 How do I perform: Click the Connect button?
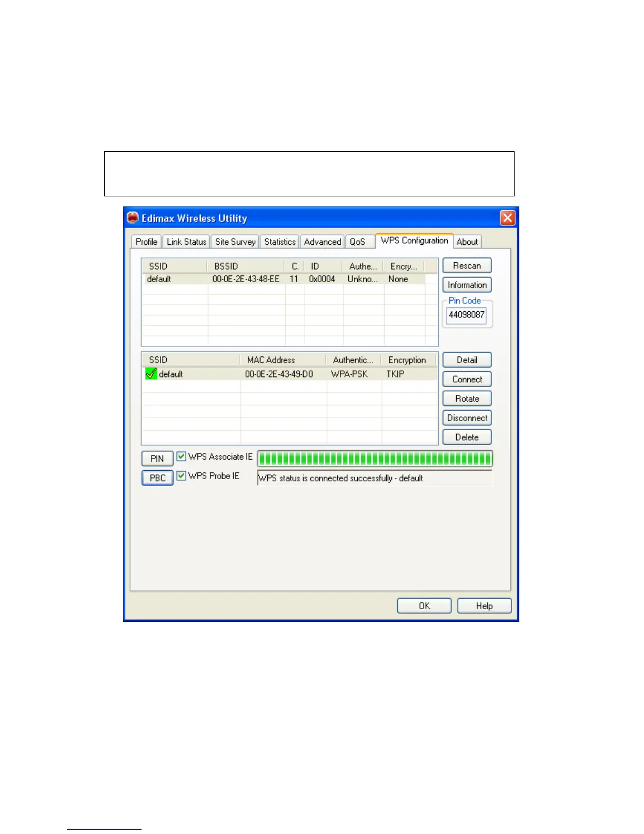tap(467, 379)
